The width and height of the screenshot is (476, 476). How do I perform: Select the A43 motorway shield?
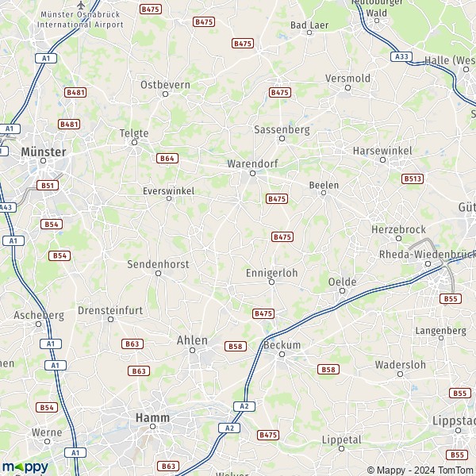coord(6,207)
